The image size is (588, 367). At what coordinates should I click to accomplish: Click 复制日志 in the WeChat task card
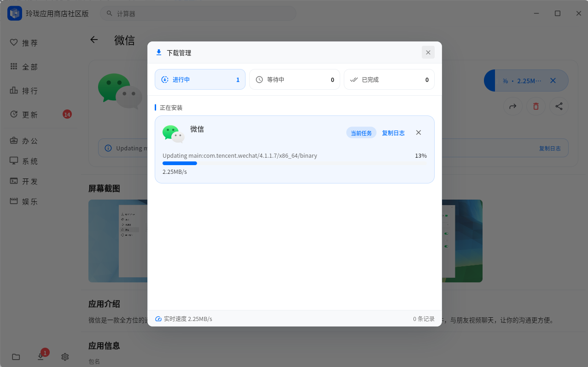tap(393, 133)
